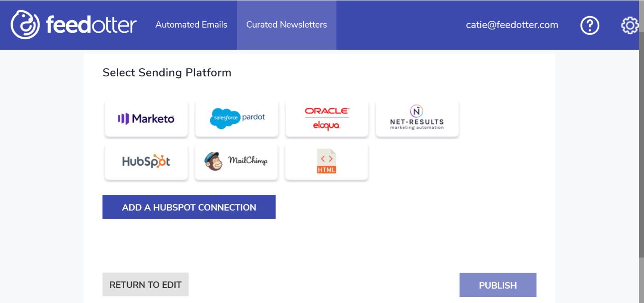Choose the Net-Results platform card
644x303 pixels.
[417, 118]
